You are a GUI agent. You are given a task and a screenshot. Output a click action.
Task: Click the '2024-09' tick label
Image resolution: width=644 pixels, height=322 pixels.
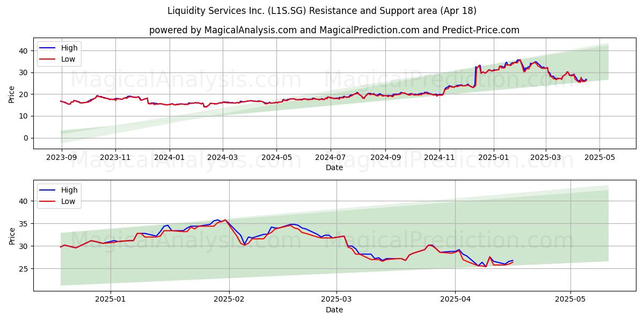click(386, 158)
